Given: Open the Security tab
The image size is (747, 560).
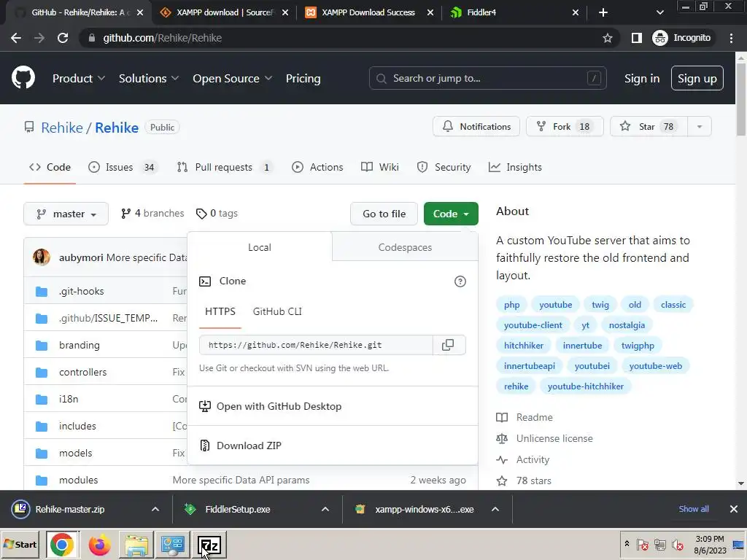Looking at the screenshot, I should pyautogui.click(x=444, y=167).
